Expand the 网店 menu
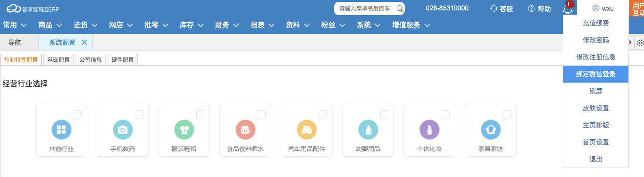 [x=121, y=25]
